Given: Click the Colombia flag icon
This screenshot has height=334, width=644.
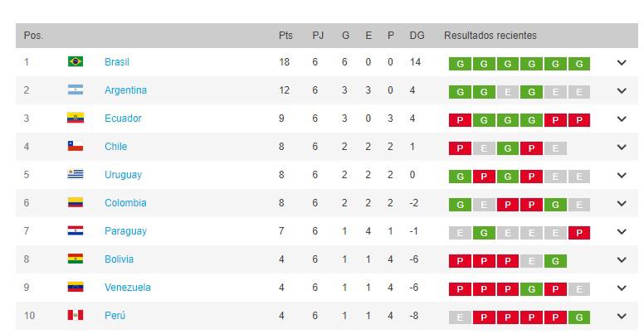Looking at the screenshot, I should coord(75,203).
